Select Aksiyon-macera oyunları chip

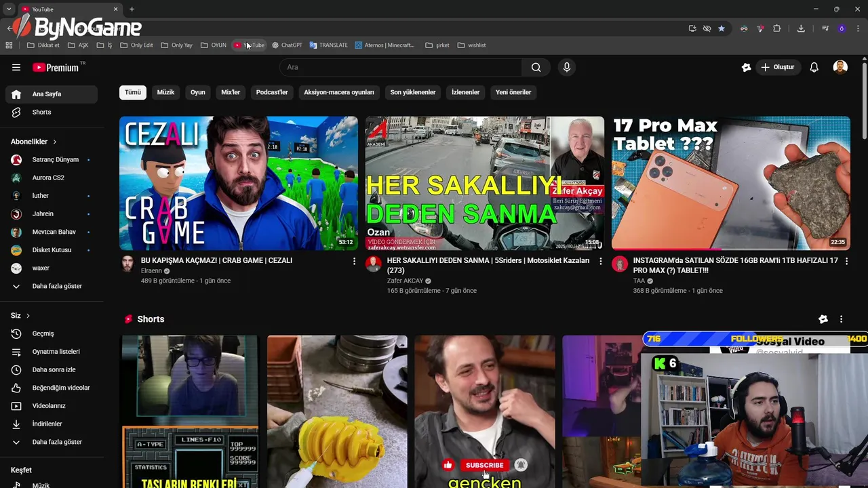pos(339,92)
